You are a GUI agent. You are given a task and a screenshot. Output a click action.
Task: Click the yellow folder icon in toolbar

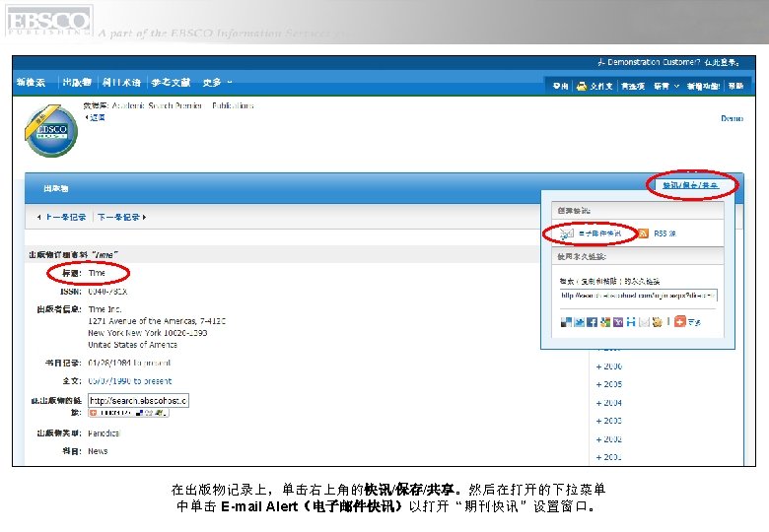(x=582, y=87)
